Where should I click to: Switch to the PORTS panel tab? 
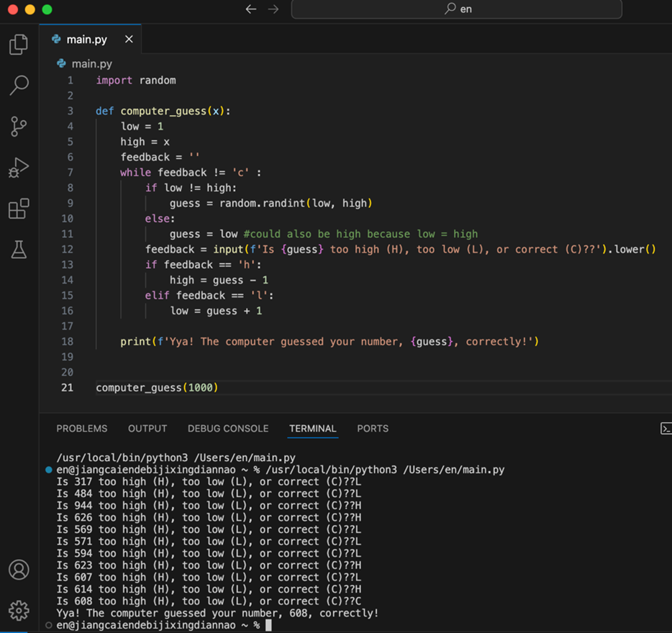click(373, 429)
